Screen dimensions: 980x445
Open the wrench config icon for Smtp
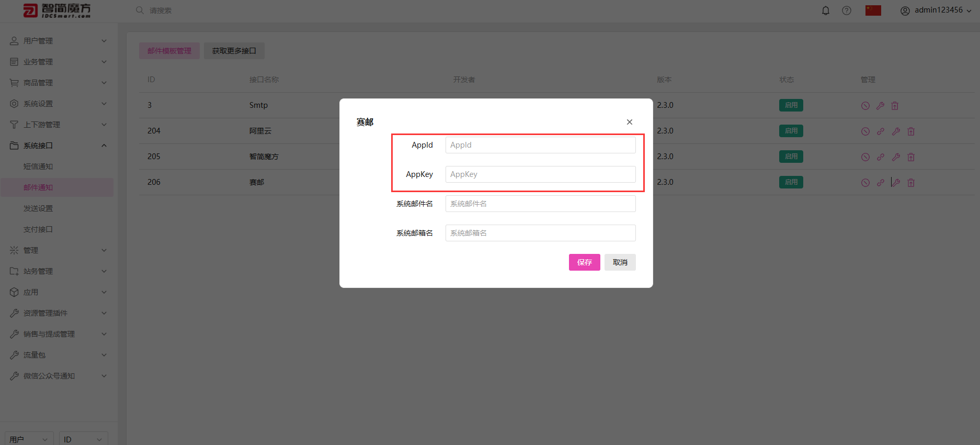[880, 106]
